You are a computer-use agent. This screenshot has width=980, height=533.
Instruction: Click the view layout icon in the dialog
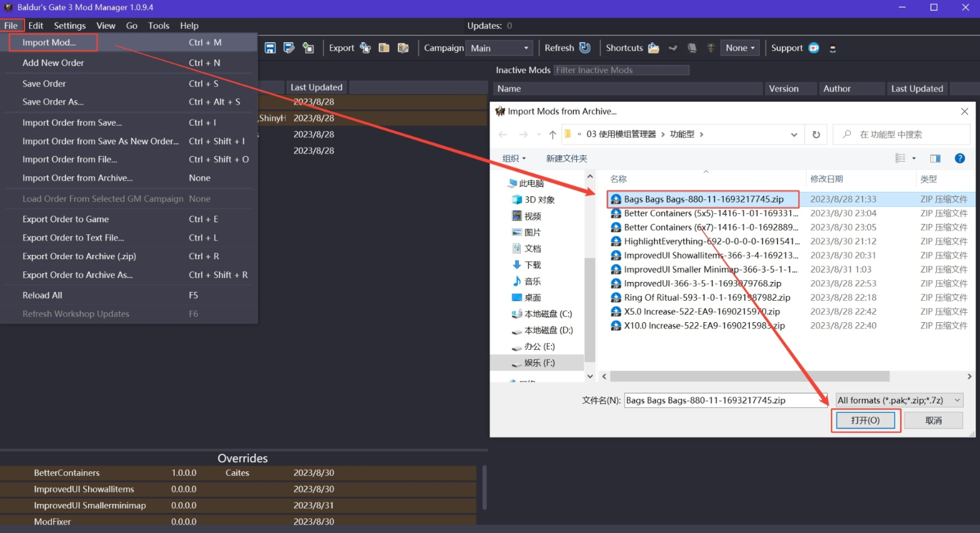click(901, 159)
